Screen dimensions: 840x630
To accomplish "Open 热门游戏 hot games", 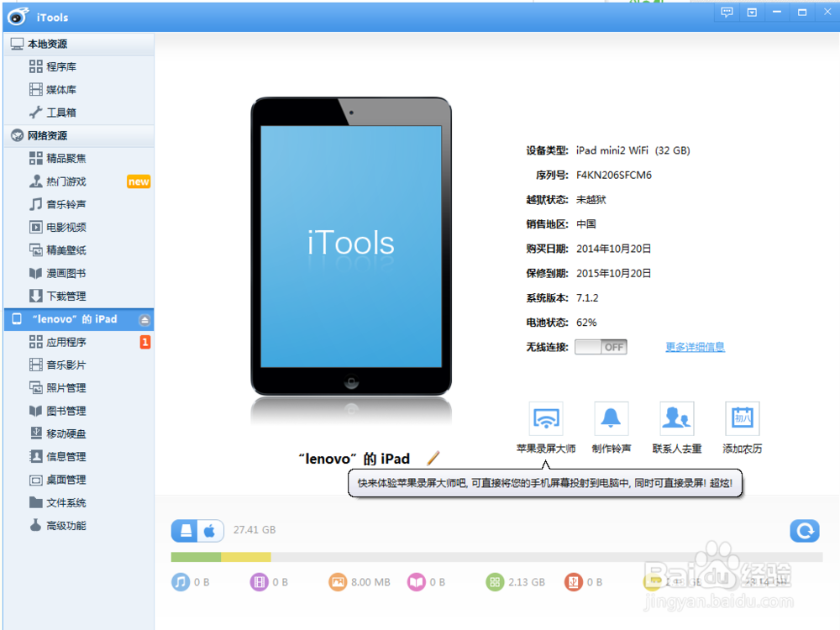I will click(66, 181).
